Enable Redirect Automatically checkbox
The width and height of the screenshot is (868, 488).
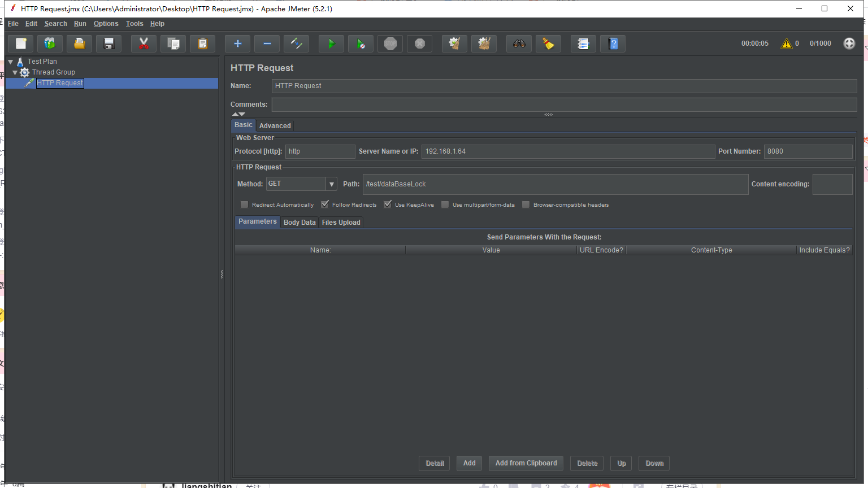pos(244,204)
